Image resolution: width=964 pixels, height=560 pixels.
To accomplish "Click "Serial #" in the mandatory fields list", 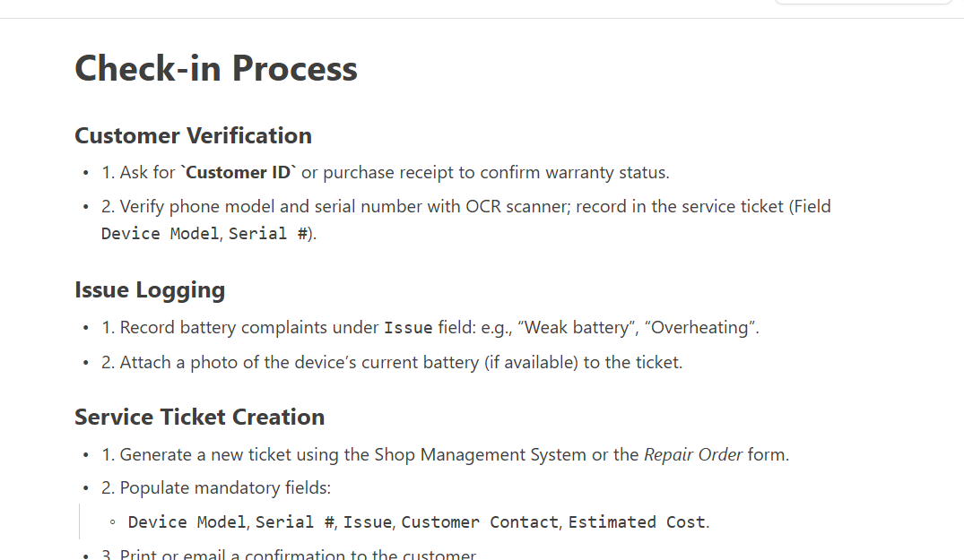I will coord(294,522).
